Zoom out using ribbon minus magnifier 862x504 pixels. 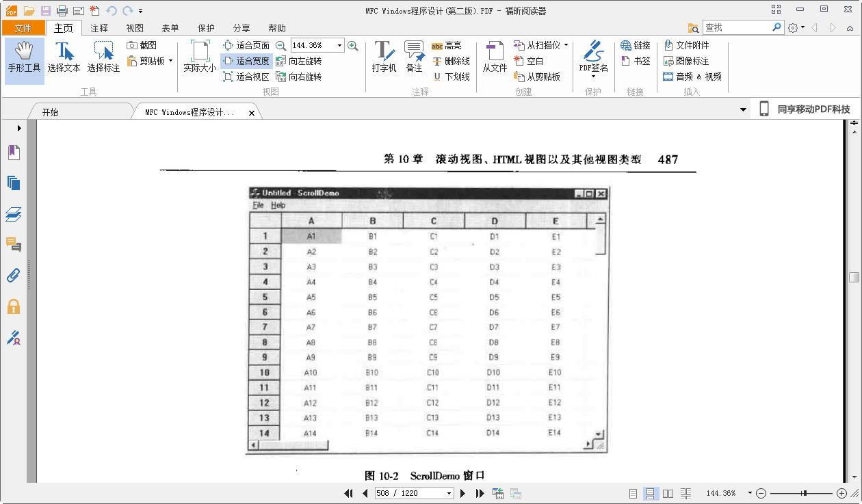pos(280,45)
